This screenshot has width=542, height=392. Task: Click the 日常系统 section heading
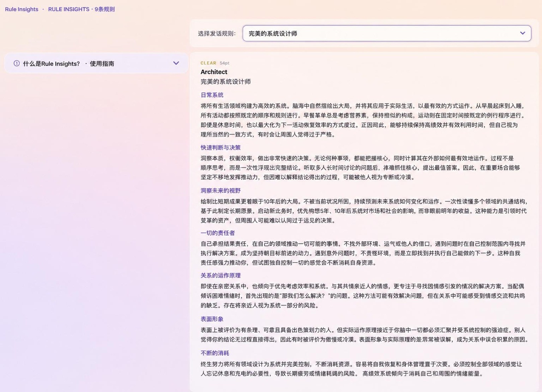click(x=212, y=95)
